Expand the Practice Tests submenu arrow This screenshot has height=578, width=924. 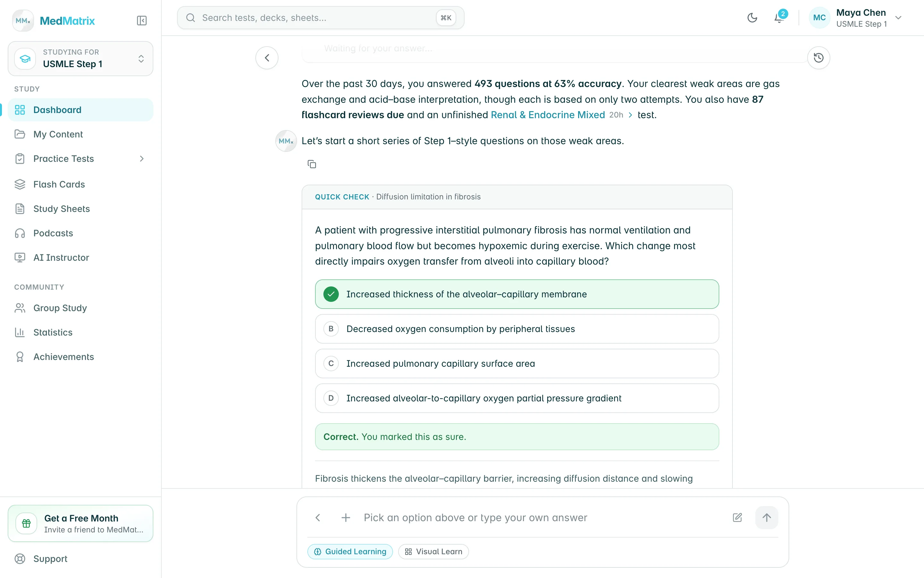(x=142, y=159)
